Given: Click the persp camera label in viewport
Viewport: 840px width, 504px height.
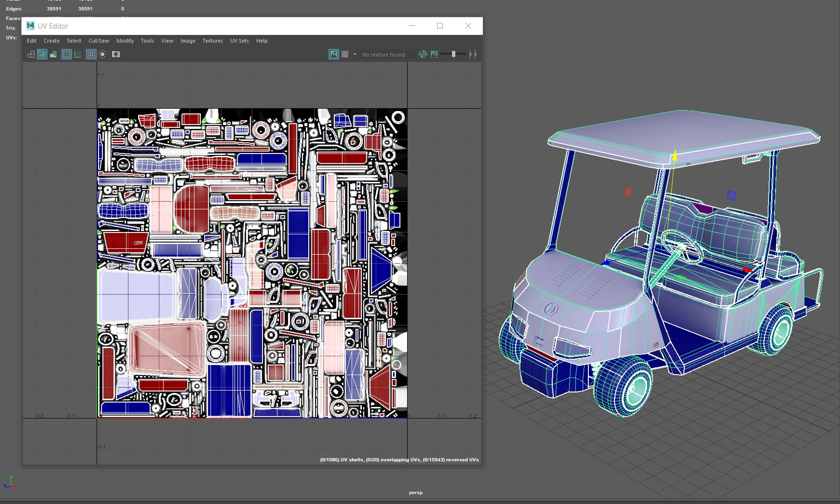Looking at the screenshot, I should coord(416,492).
